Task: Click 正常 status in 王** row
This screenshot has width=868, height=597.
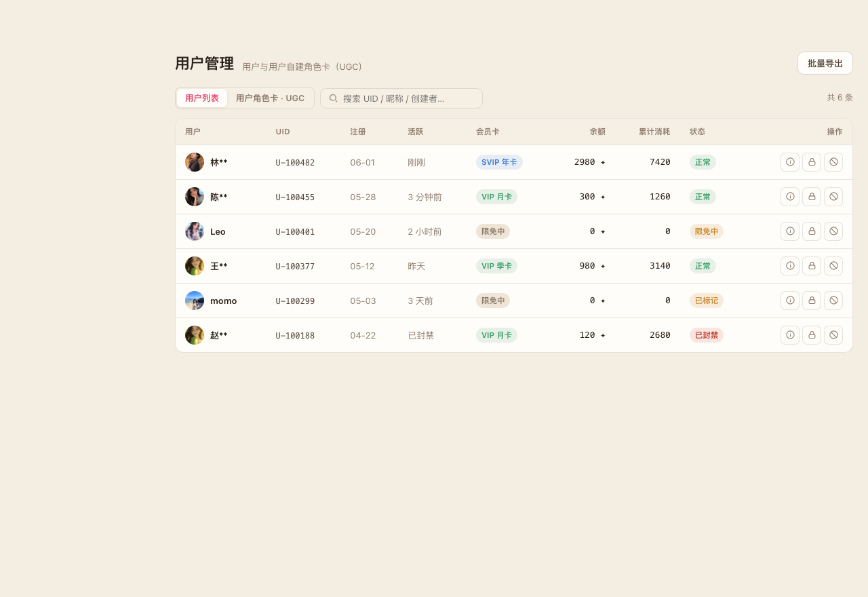Action: point(703,266)
